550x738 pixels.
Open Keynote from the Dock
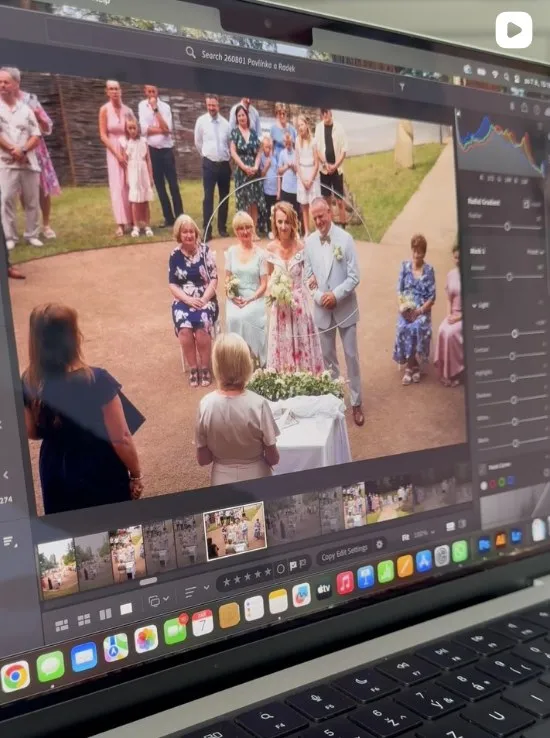click(366, 578)
